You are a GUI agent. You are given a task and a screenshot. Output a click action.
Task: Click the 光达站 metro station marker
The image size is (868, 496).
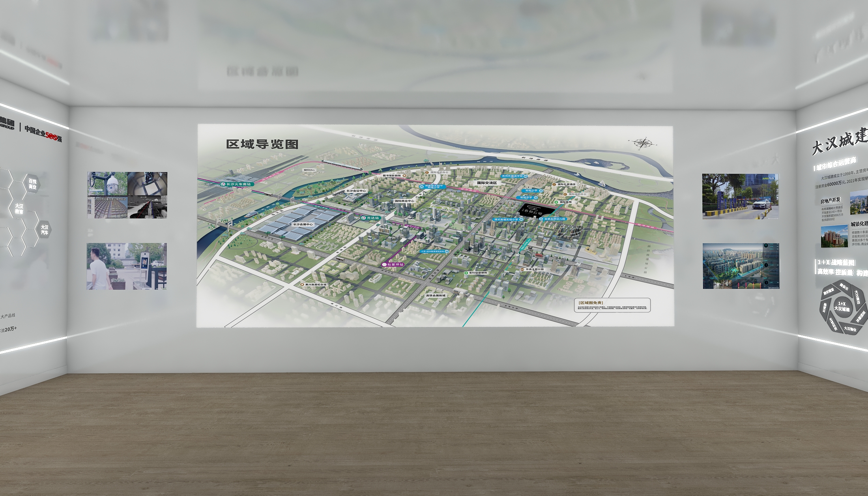click(370, 218)
